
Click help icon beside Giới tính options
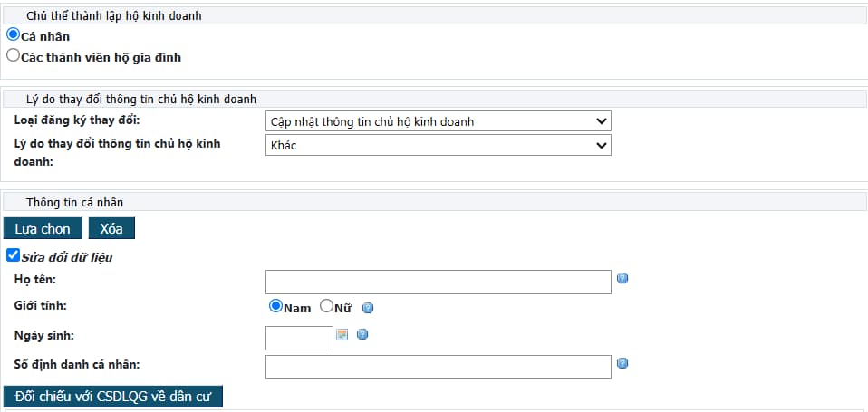pos(368,308)
